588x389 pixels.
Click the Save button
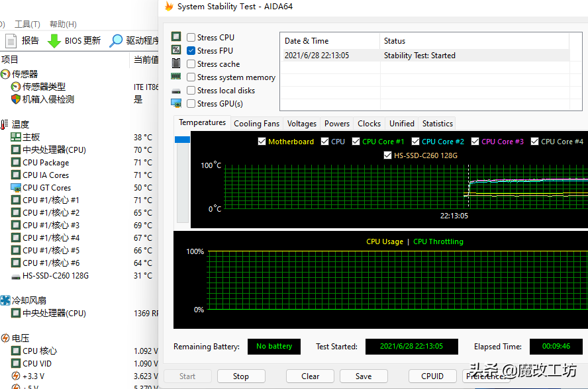[364, 376]
